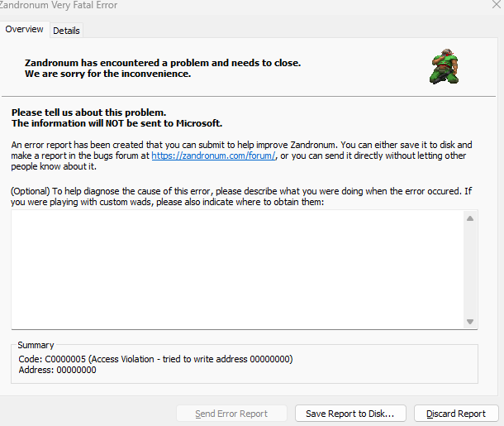Image resolution: width=504 pixels, height=426 pixels.
Task: Switch to the Details tab
Action: tap(66, 31)
